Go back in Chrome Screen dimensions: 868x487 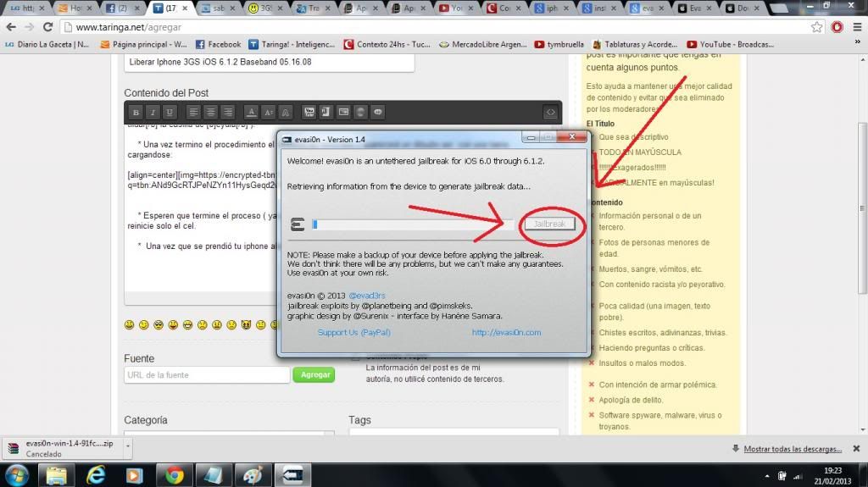(11, 26)
